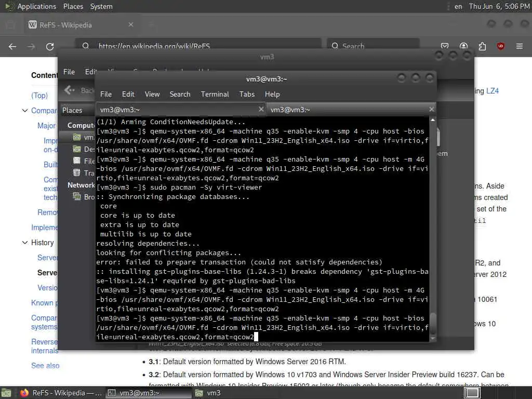Click the terminal scrollbar down arrow

[433, 338]
